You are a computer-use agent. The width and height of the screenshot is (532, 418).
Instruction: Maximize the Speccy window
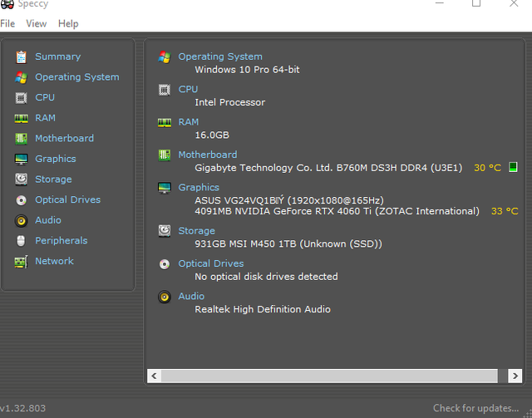[476, 3]
